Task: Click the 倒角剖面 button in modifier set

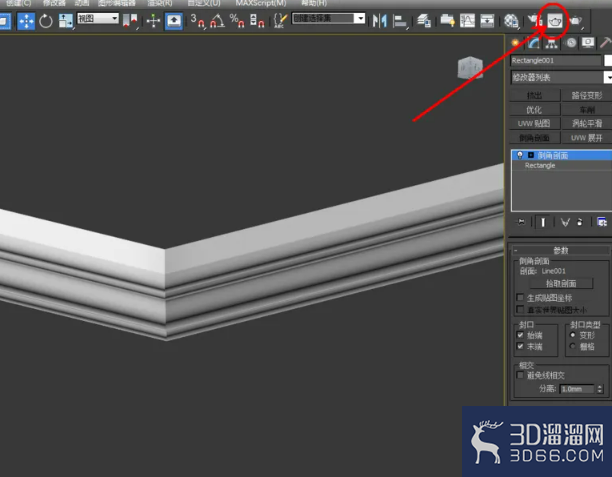Action: [534, 138]
